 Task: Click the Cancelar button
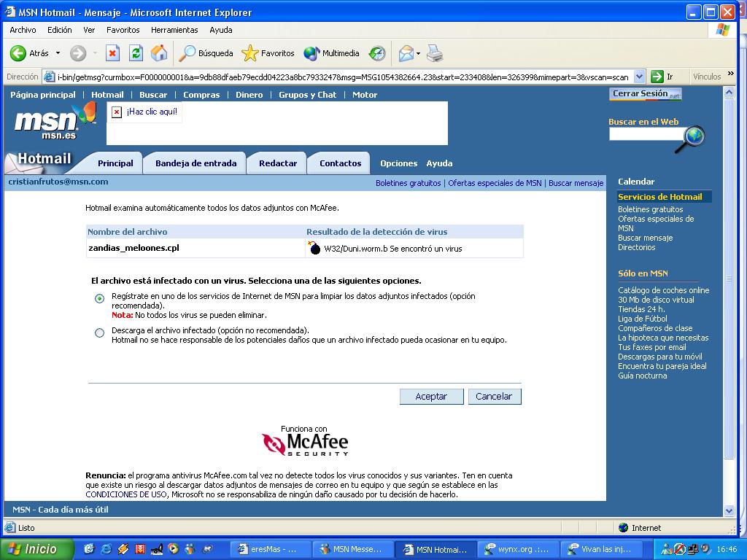[495, 396]
